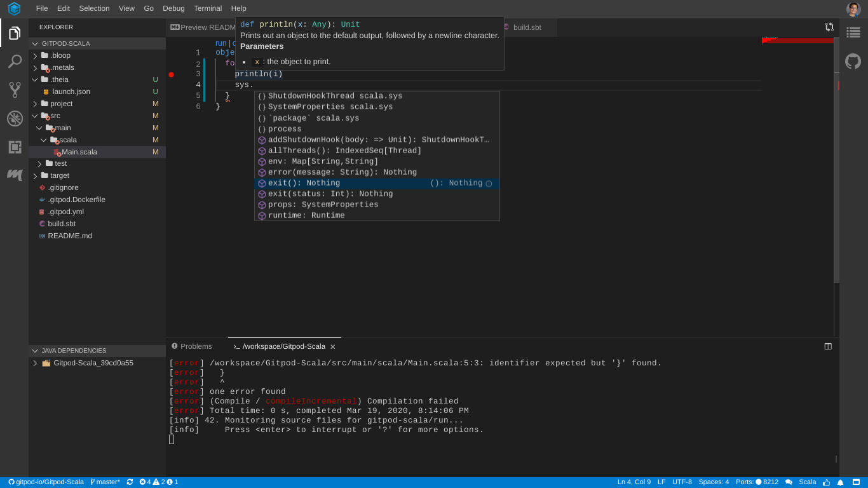Split the terminal panel layout icon
Viewport: 868px width, 488px height.
click(828, 346)
